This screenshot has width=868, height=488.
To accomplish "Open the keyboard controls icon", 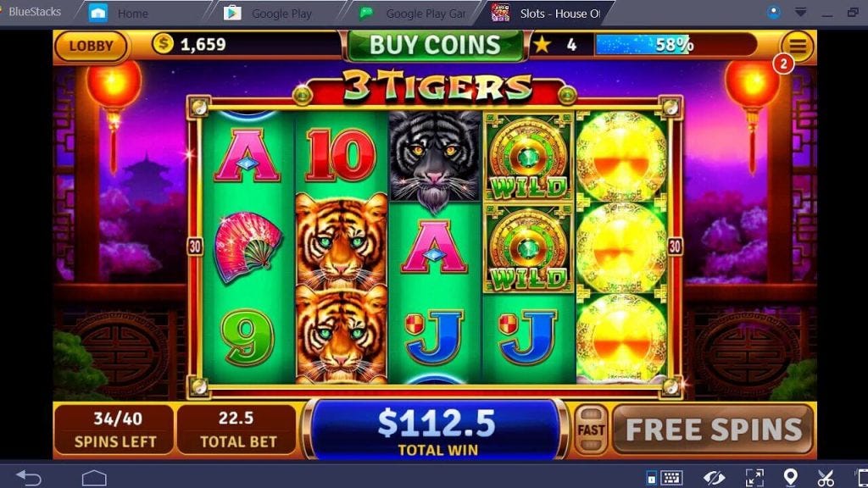I will pos(671,478).
